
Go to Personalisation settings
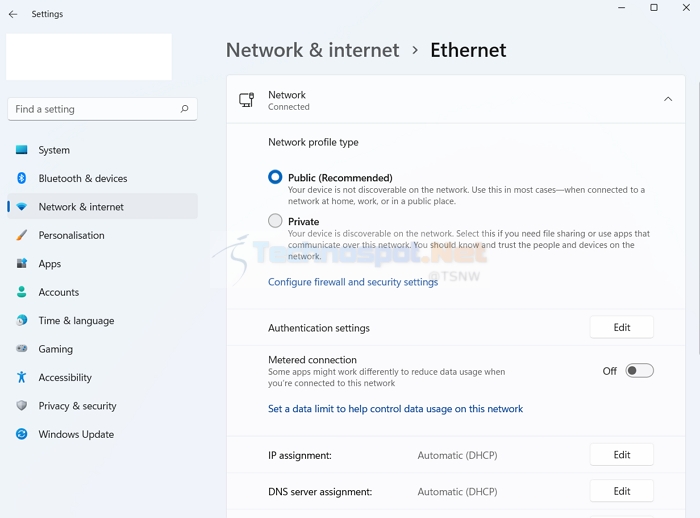click(x=103, y=235)
